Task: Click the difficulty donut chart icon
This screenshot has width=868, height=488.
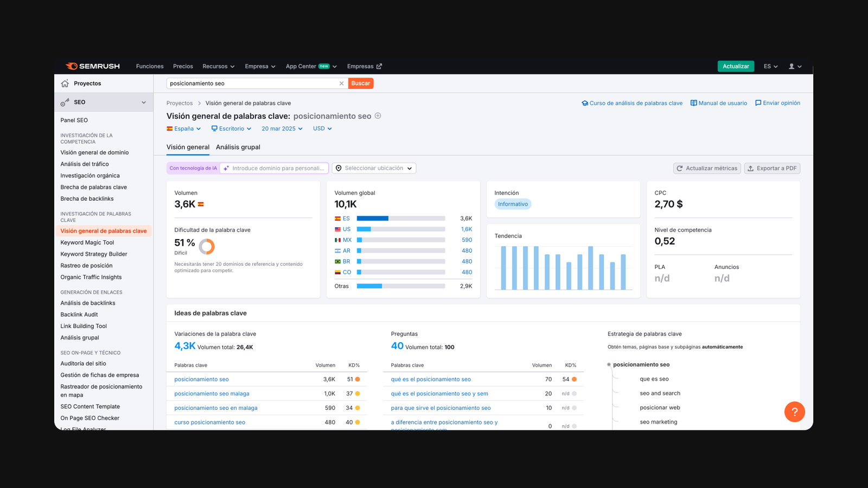Action: click(x=207, y=247)
